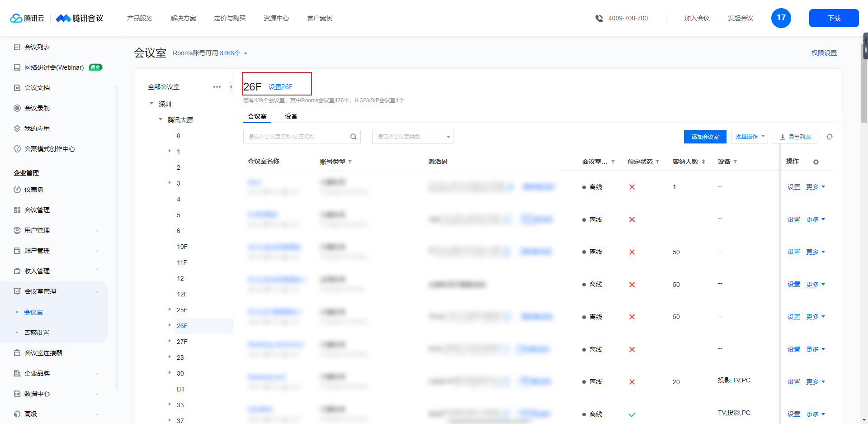This screenshot has width=868, height=424.
Task: Switch to the 设备 tab
Action: click(x=291, y=116)
